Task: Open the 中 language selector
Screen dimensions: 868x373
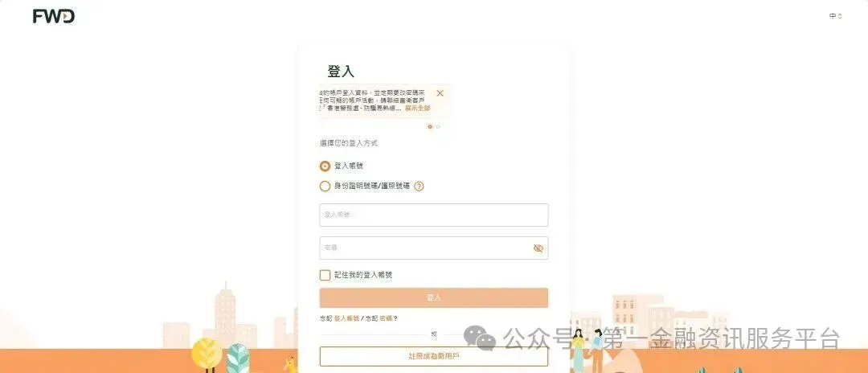Action: 835,16
